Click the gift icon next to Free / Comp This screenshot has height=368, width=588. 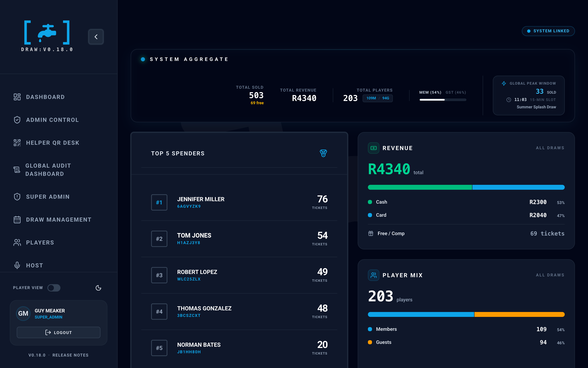click(371, 233)
